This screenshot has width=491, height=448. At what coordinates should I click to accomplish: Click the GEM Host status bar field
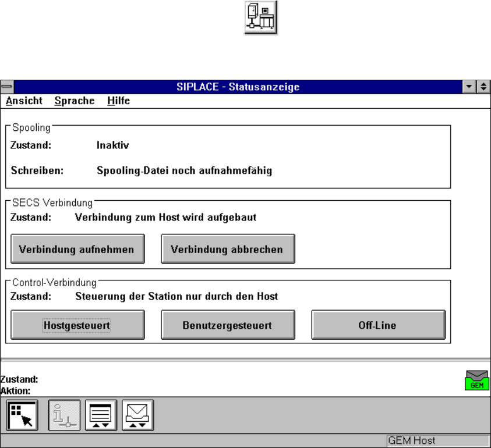click(438, 440)
